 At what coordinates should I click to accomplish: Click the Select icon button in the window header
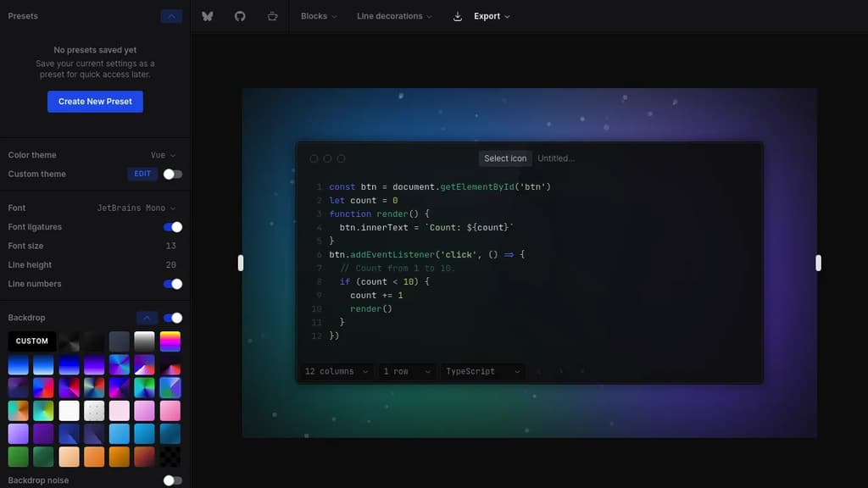(x=505, y=158)
